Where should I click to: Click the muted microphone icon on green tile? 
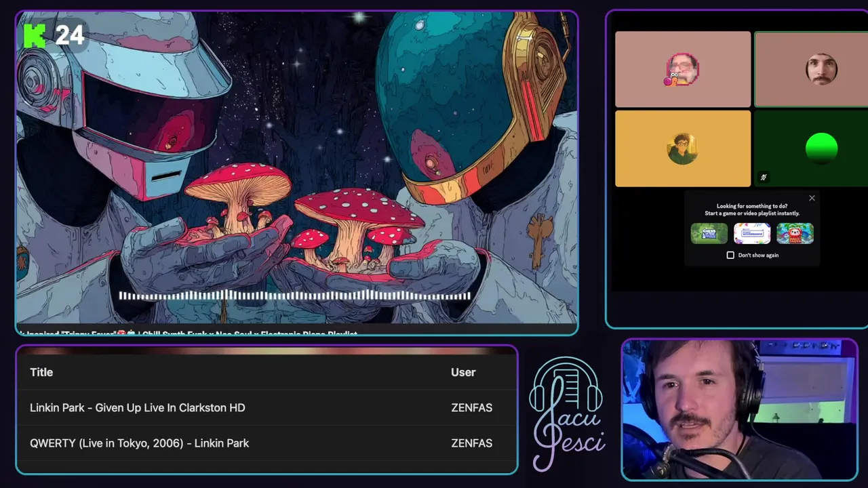763,178
